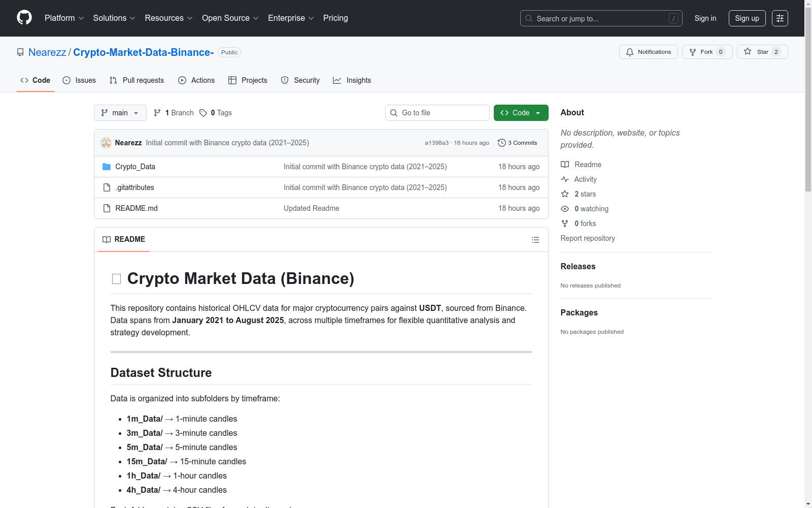Expand the Enterprise menu
812x508 pixels.
click(x=291, y=18)
